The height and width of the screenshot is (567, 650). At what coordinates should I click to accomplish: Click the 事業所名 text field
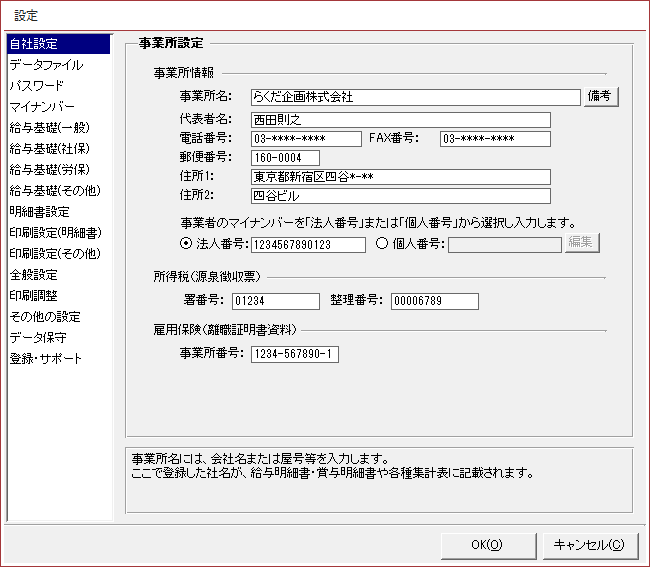(x=414, y=97)
